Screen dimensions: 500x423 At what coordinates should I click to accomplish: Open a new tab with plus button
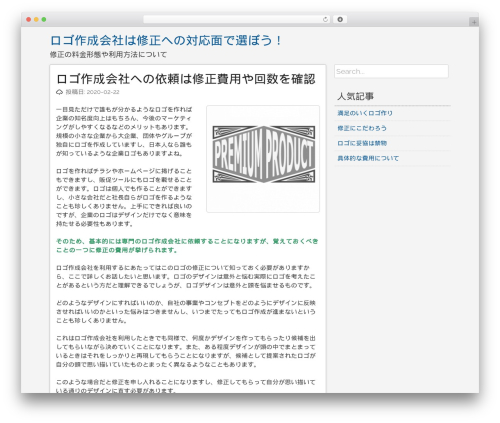(474, 22)
